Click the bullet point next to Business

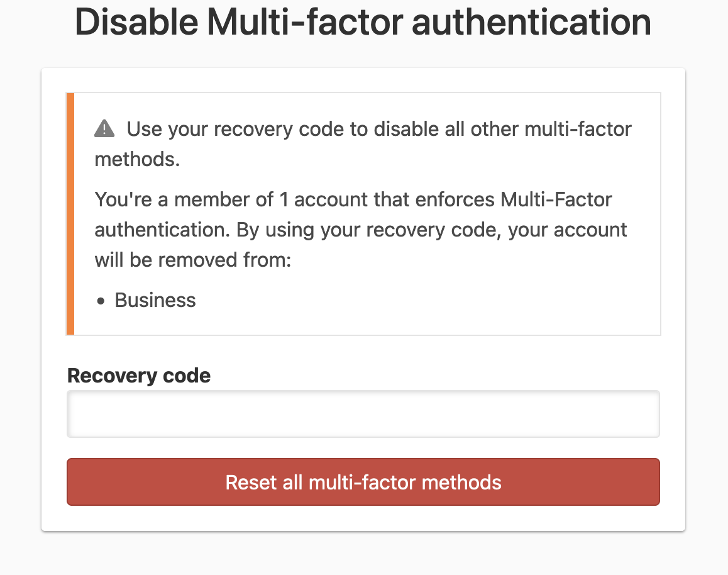pos(100,301)
